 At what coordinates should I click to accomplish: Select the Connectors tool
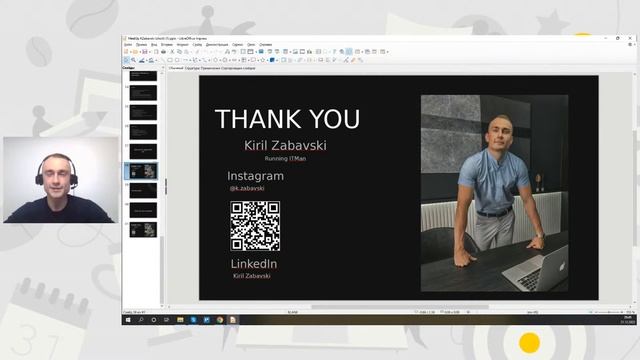point(205,60)
